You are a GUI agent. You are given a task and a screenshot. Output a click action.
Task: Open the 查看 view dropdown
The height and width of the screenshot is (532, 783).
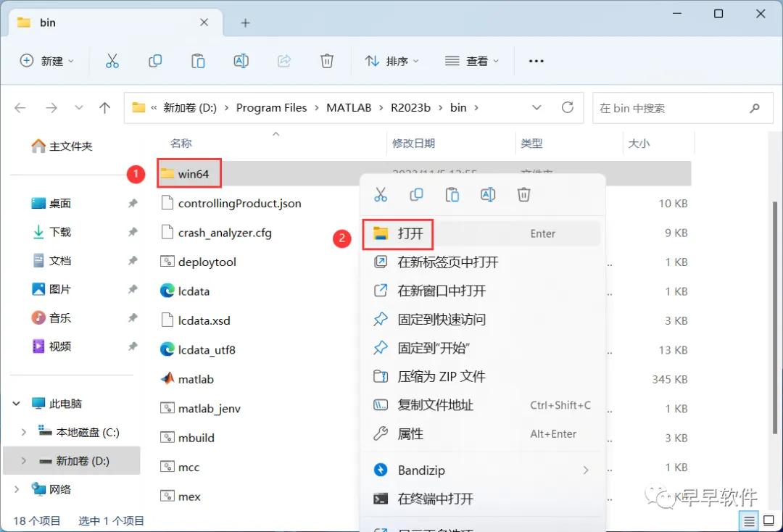click(x=472, y=61)
